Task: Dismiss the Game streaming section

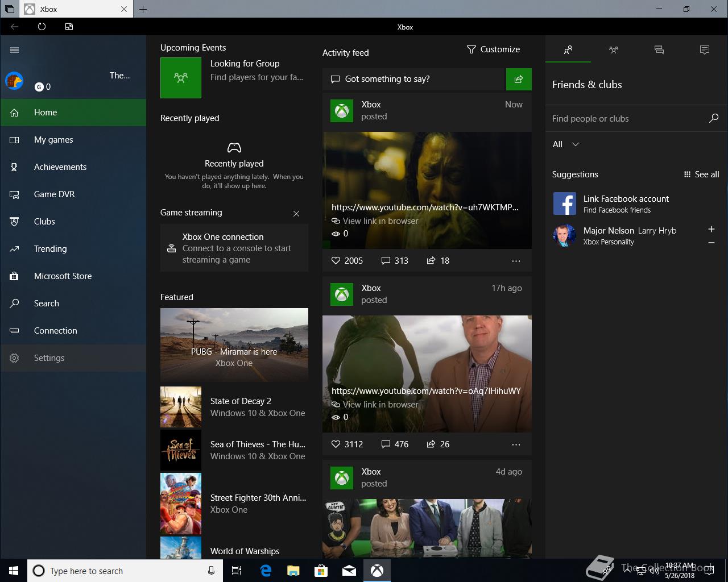Action: pos(296,214)
